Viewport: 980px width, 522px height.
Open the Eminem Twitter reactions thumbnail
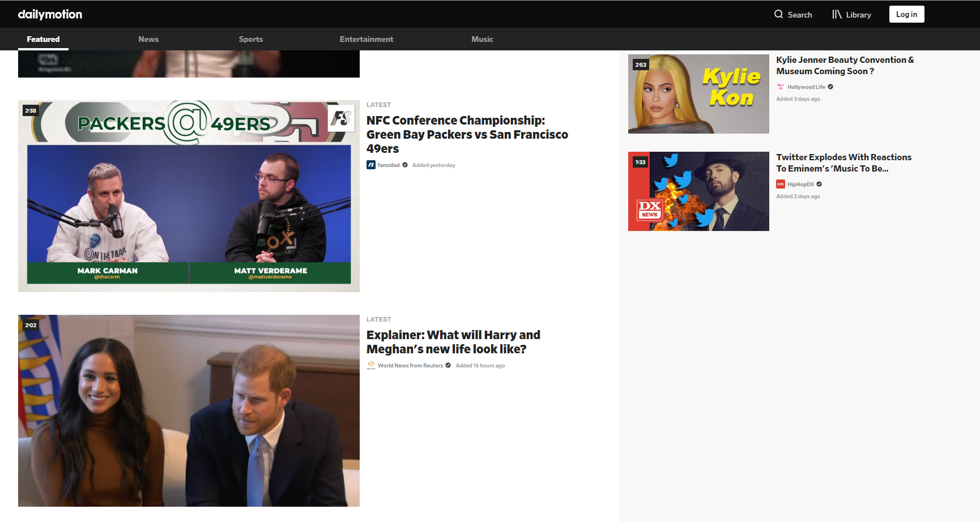point(698,191)
